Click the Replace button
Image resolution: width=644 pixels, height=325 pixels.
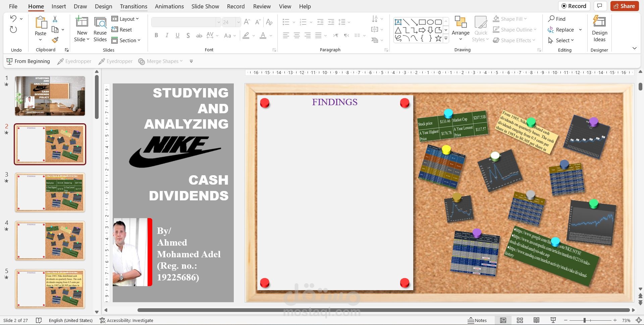click(561, 30)
